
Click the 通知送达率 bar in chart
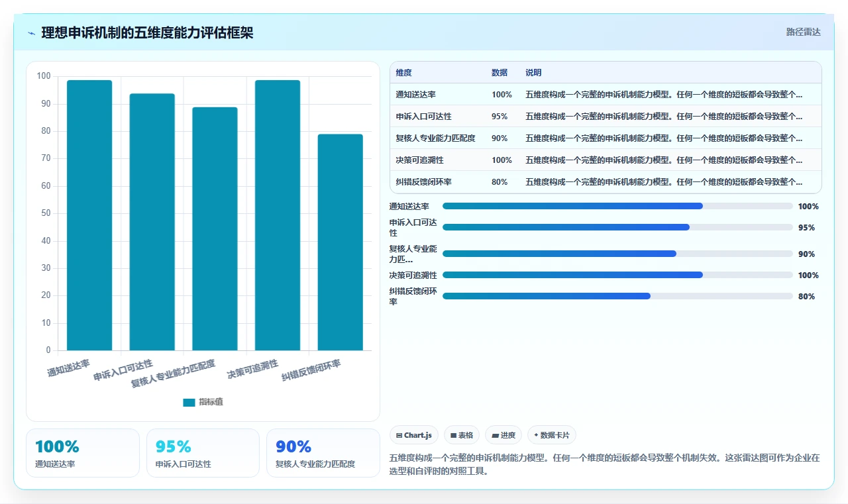(x=89, y=215)
